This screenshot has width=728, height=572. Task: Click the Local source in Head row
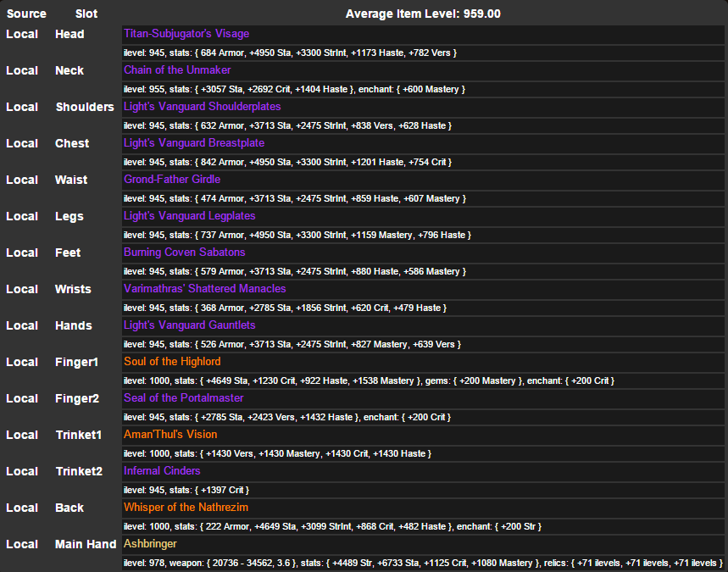point(22,35)
